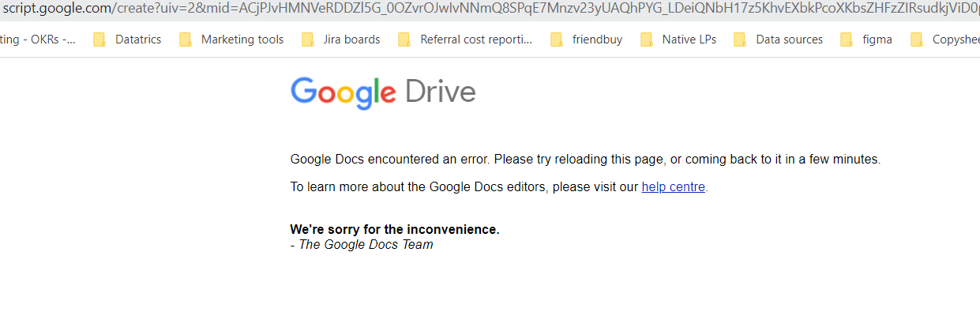Screen dimensions: 980x331
Task: Click the Google Drive logo
Action: coord(383,93)
